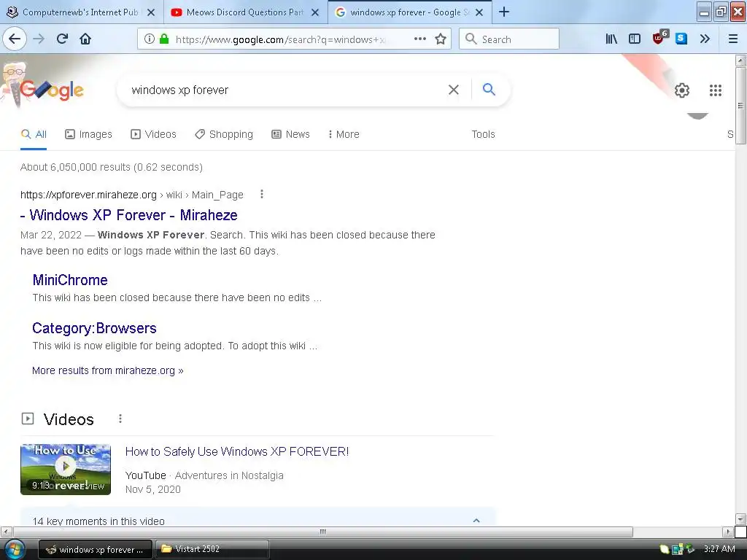The image size is (747, 560).
Task: Close the Meows Discord Questions tab
Action: click(315, 12)
